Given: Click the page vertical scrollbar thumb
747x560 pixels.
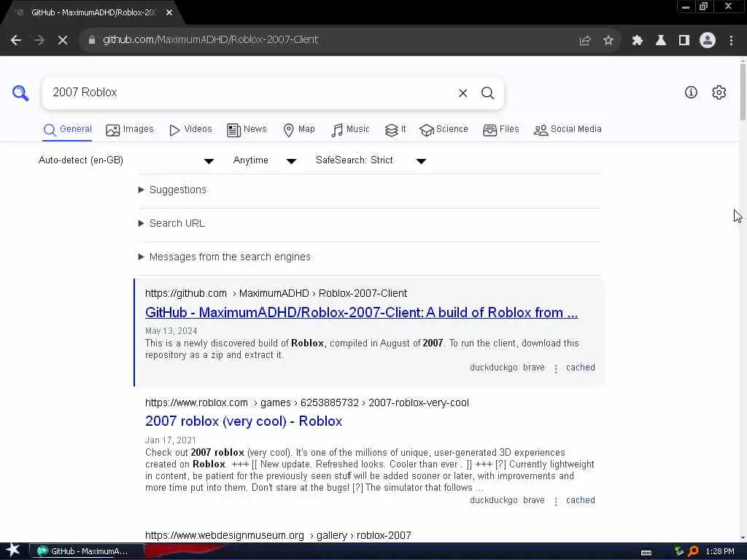Looking at the screenshot, I should [x=743, y=90].
